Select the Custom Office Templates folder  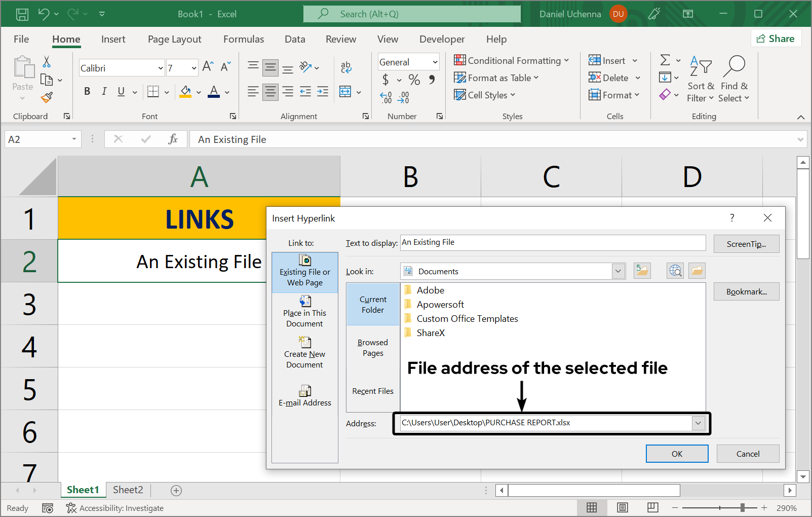(x=467, y=318)
